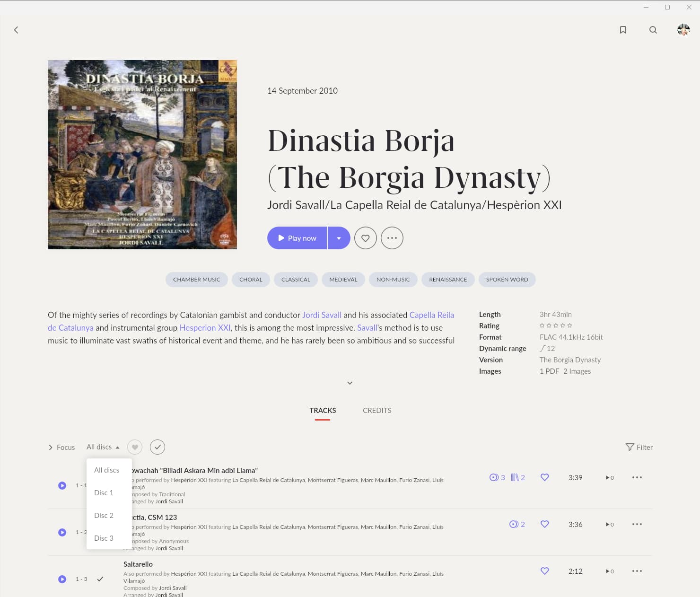Click the back arrow icon

tap(16, 30)
